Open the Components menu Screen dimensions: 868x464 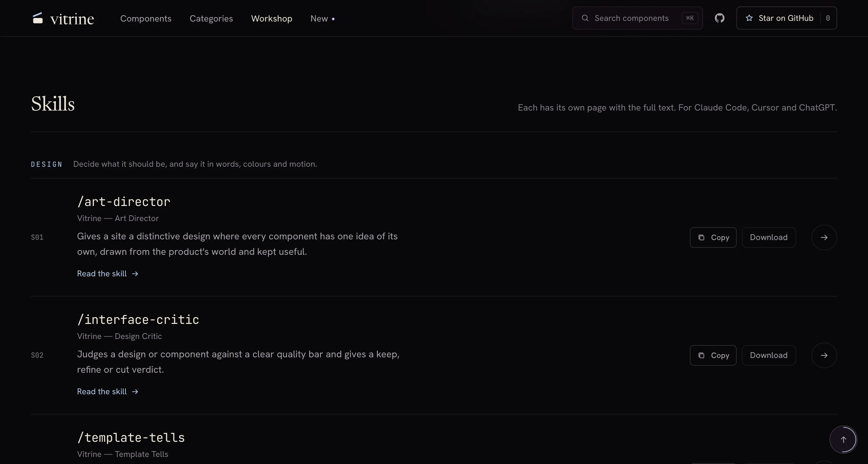145,19
